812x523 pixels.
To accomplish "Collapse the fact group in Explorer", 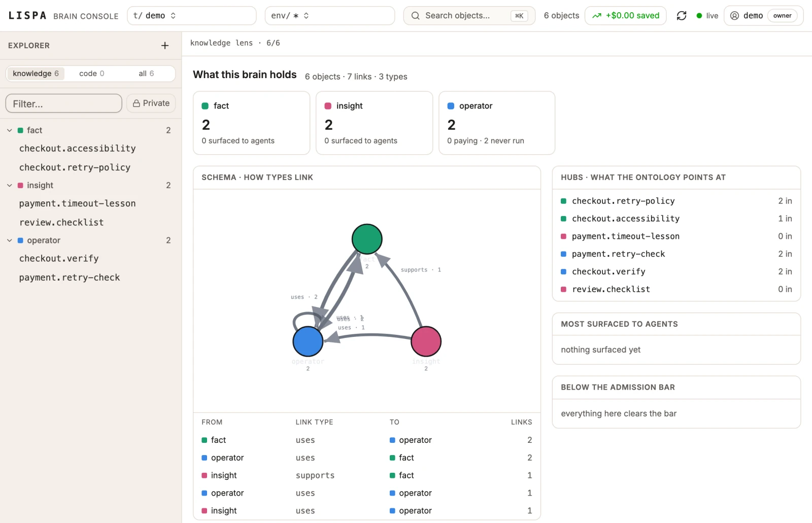I will coord(9,130).
